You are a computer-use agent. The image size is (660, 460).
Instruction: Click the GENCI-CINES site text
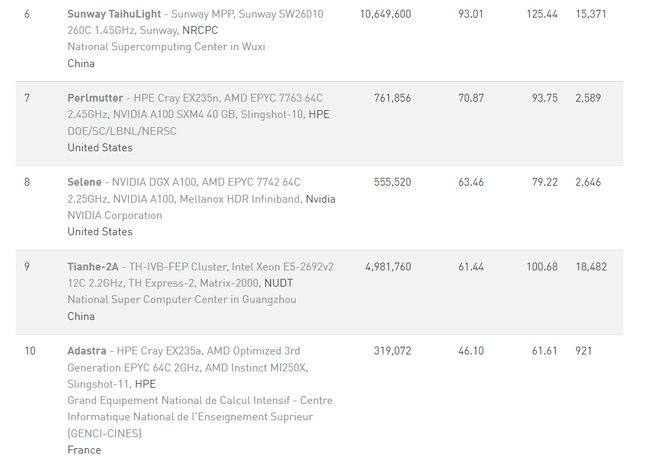[200, 417]
